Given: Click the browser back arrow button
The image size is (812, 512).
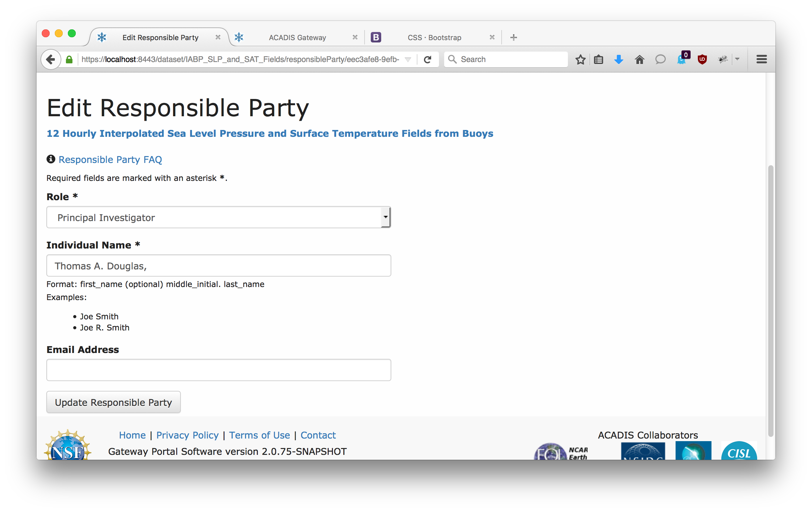Looking at the screenshot, I should 51,59.
